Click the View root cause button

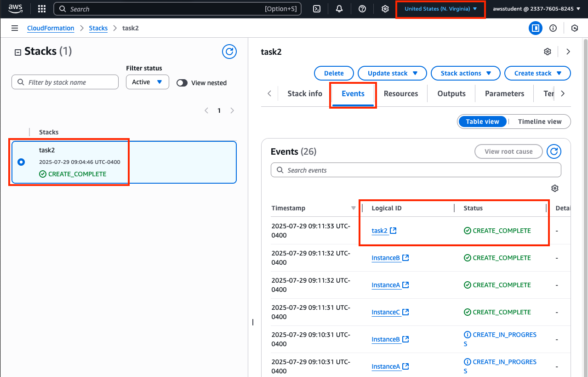508,151
